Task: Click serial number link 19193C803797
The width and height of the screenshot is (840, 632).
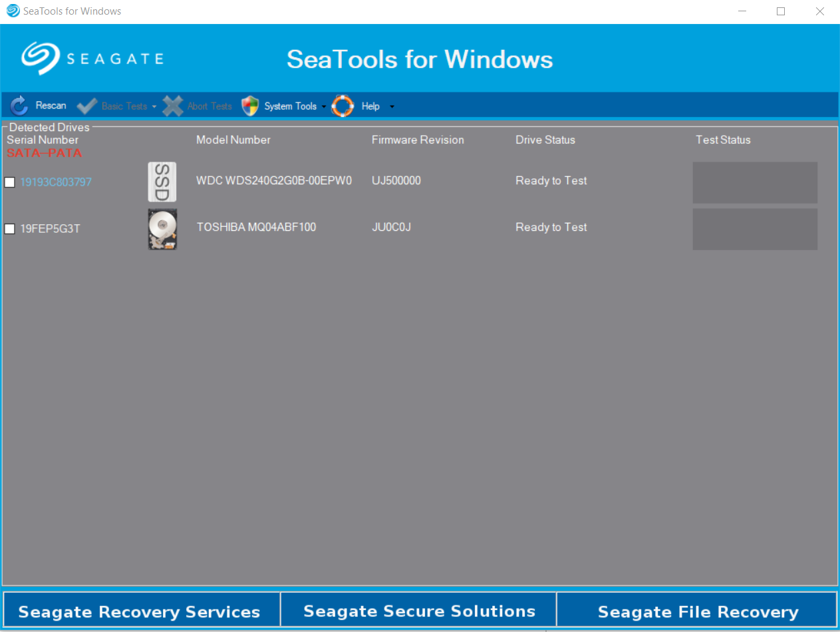Action: pyautogui.click(x=56, y=182)
